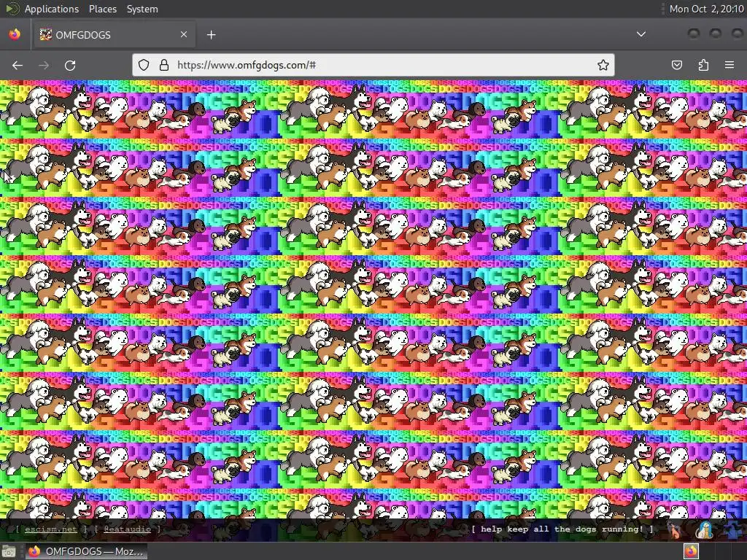Viewport: 747px width, 560px height.
Task: Click help keep all the dogs running
Action: click(562, 529)
